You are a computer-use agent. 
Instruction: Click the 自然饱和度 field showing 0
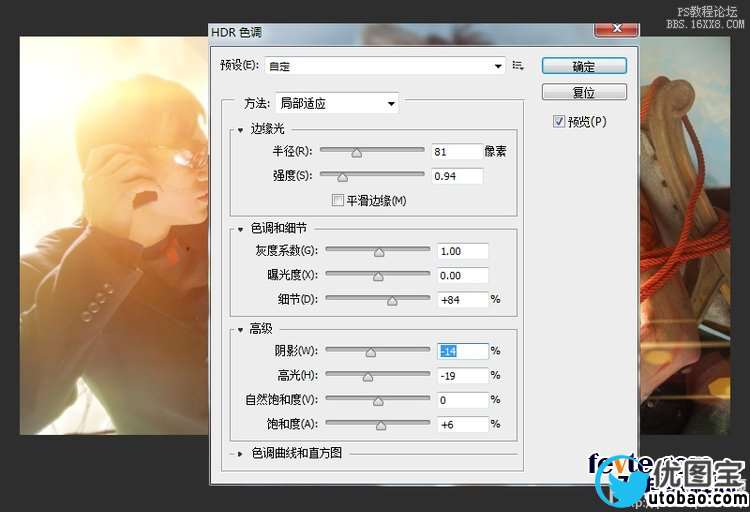(x=463, y=400)
